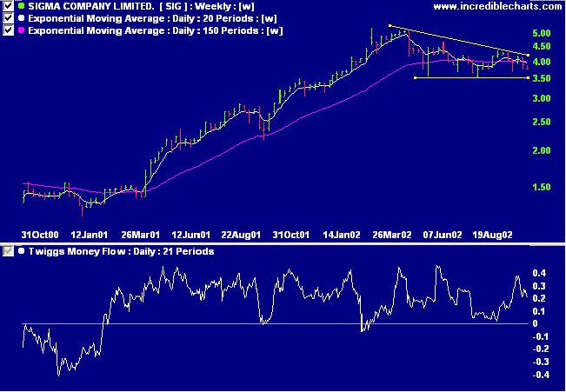
Task: Click the 12Jun01 date label
Action: pyautogui.click(x=191, y=235)
